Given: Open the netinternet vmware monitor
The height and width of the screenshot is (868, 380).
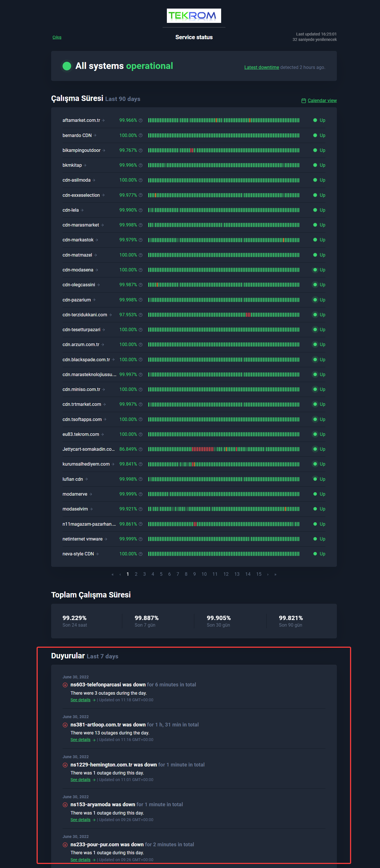Looking at the screenshot, I should pos(83,539).
